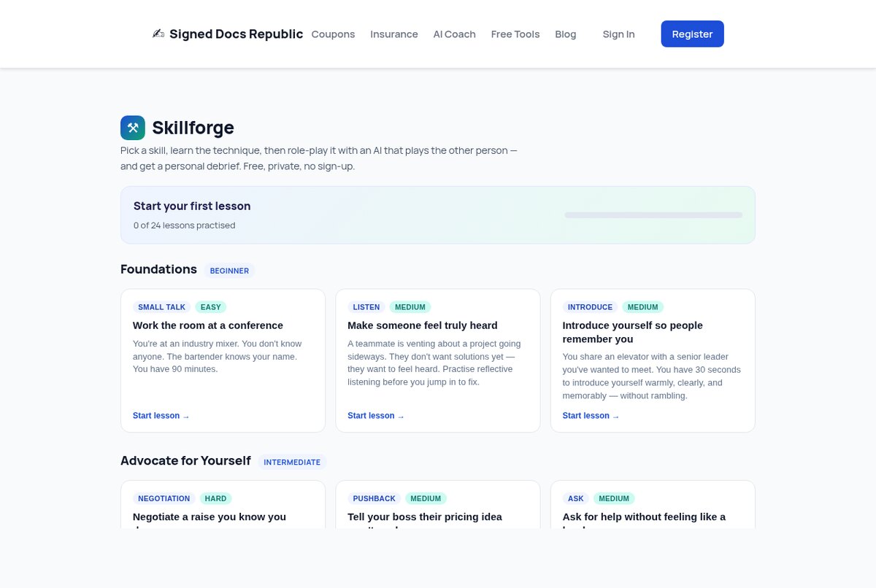
Task: Click the MEDIUM badge on the INTRODUCE card
Action: tap(642, 307)
